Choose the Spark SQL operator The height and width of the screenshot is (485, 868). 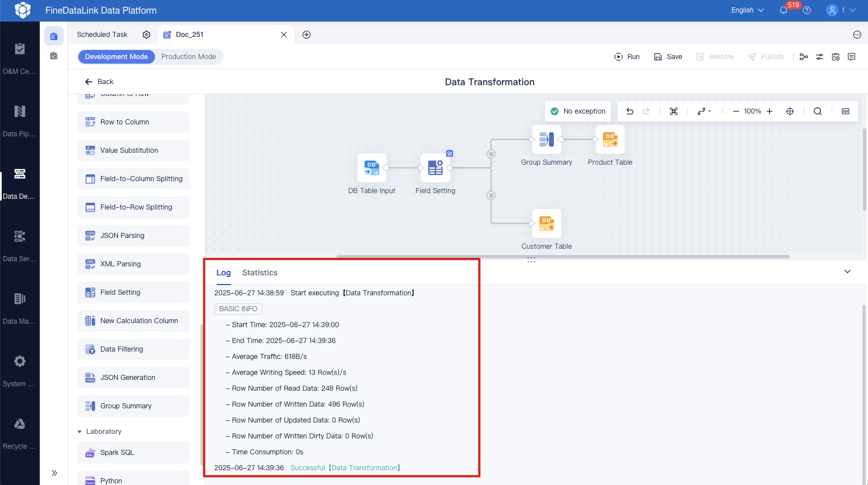tap(133, 453)
